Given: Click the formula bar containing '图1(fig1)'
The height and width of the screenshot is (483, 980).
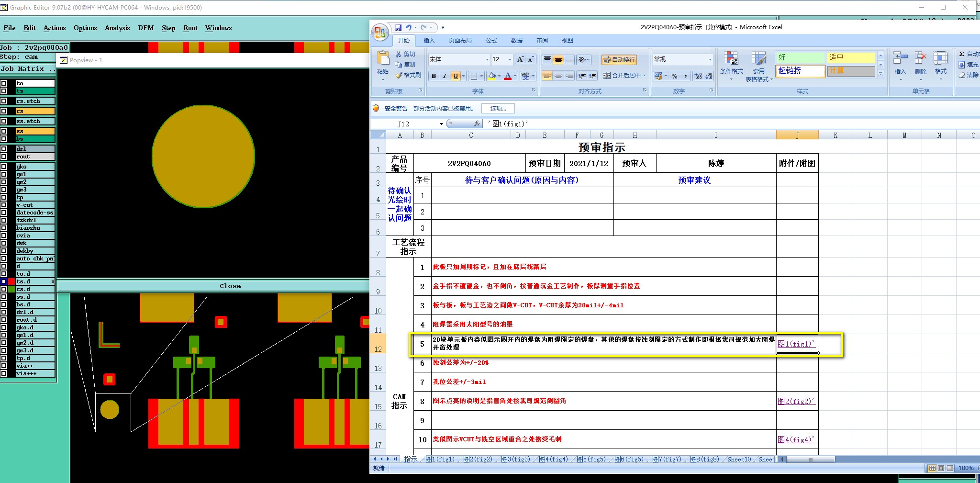Looking at the screenshot, I should pyautogui.click(x=731, y=124).
